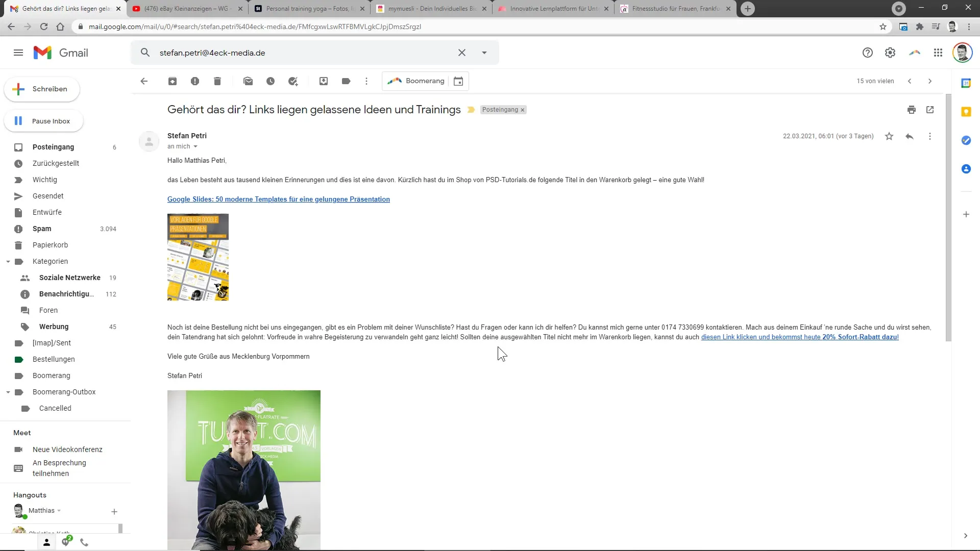The width and height of the screenshot is (980, 551).
Task: Reload the page in the browser
Action: [x=44, y=27]
